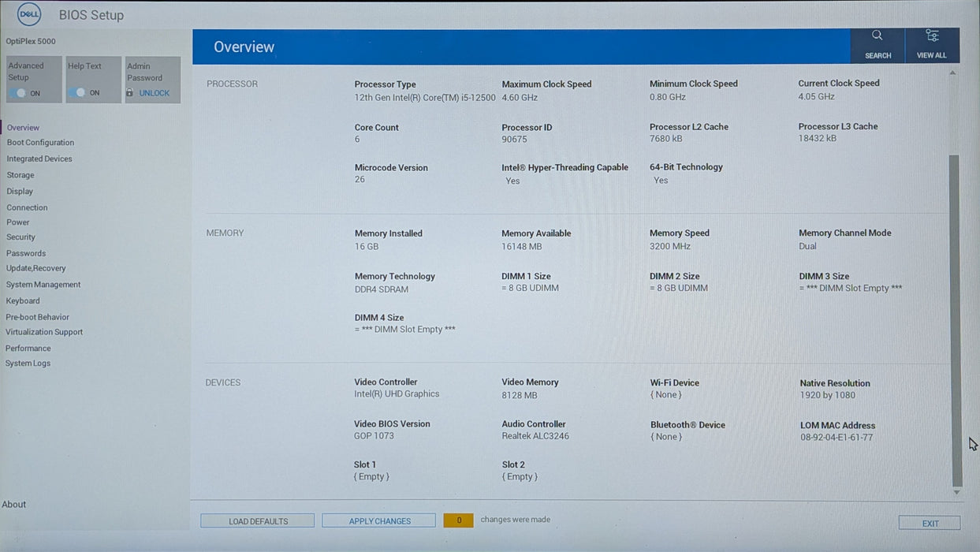The width and height of the screenshot is (980, 552).
Task: Click the changes counter showing 0
Action: (459, 520)
